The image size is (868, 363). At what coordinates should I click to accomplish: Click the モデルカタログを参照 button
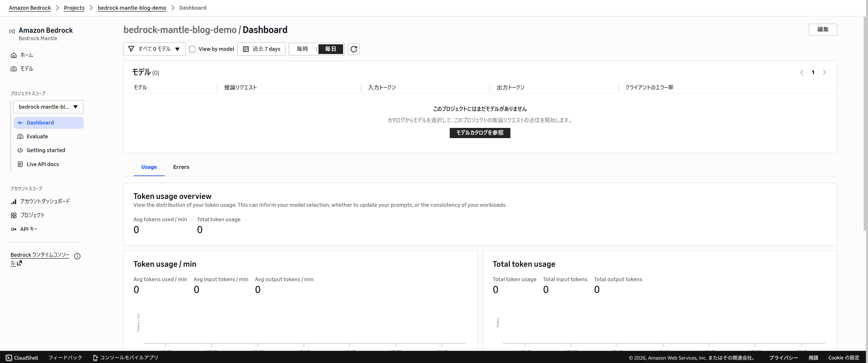coord(480,133)
